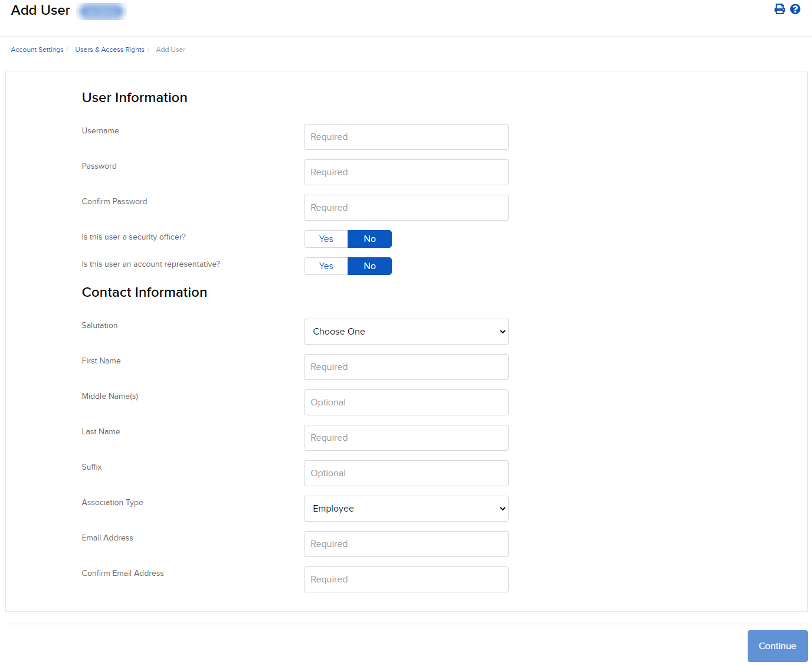The height and width of the screenshot is (665, 812).
Task: Click the Salutation label
Action: click(x=99, y=326)
